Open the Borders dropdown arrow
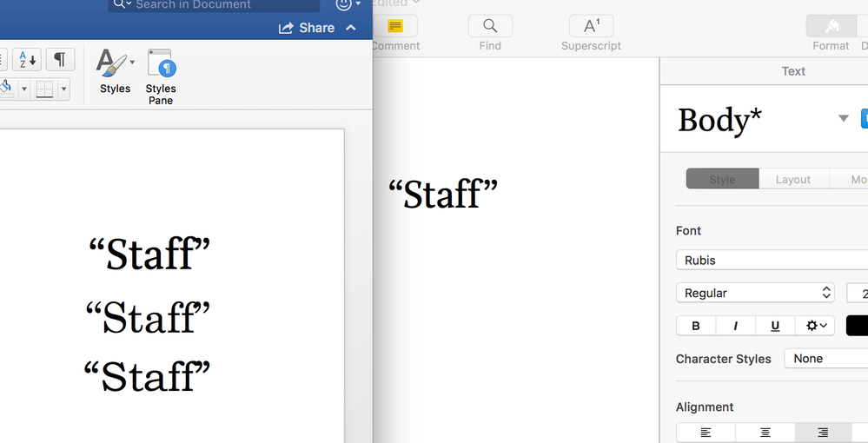The height and width of the screenshot is (443, 868). click(63, 89)
